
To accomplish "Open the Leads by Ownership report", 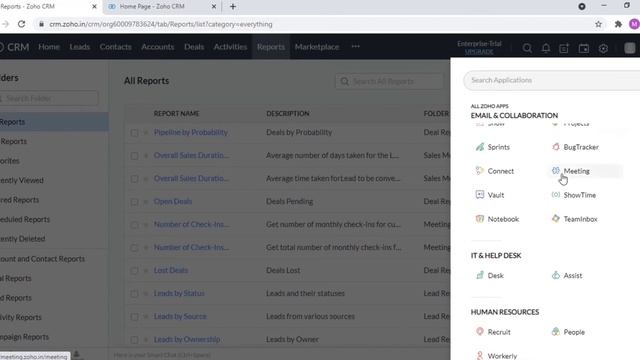I will [x=187, y=339].
